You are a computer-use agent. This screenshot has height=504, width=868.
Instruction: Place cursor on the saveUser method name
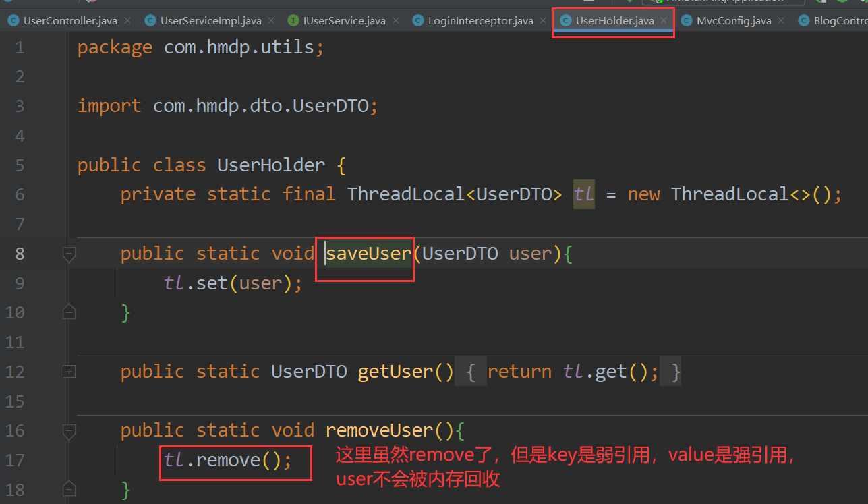click(369, 254)
